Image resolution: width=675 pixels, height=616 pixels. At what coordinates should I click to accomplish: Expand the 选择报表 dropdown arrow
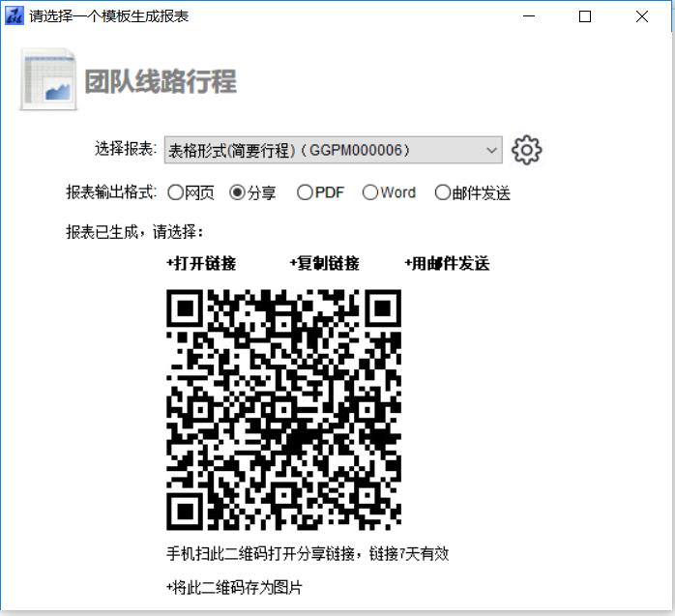click(x=491, y=150)
